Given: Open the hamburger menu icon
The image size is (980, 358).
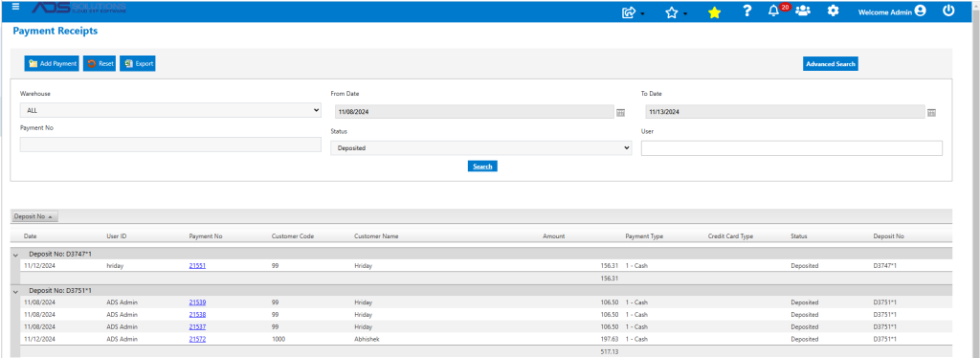Looking at the screenshot, I should (15, 7).
